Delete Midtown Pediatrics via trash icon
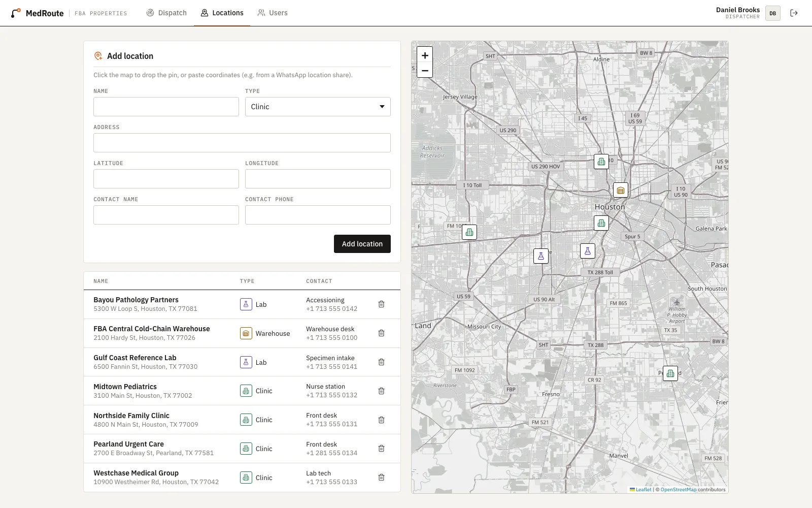The width and height of the screenshot is (812, 508). 381,391
